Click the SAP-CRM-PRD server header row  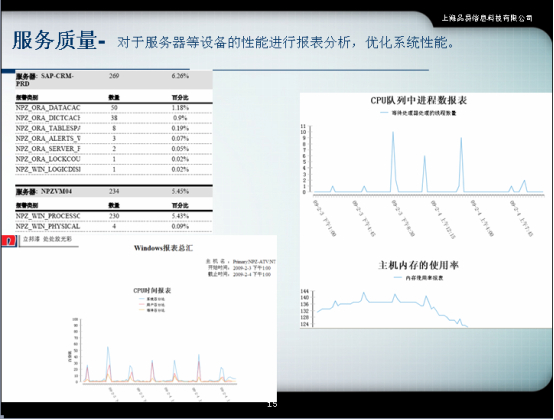click(x=113, y=80)
